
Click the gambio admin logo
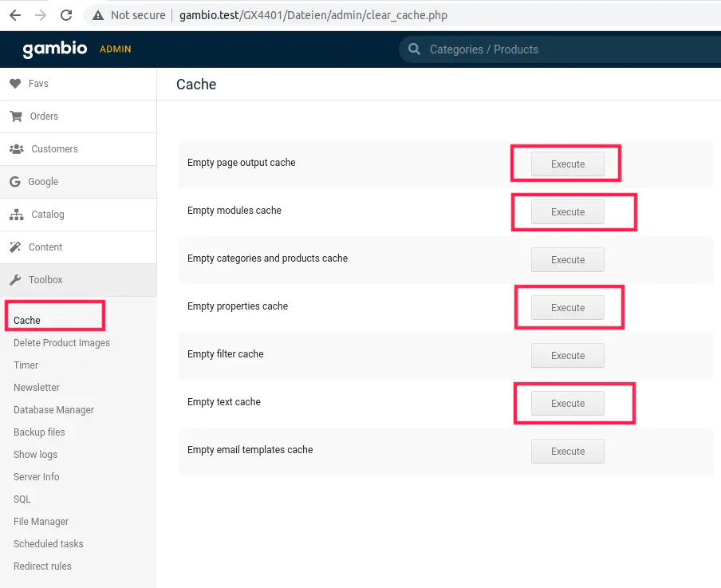pos(77,49)
